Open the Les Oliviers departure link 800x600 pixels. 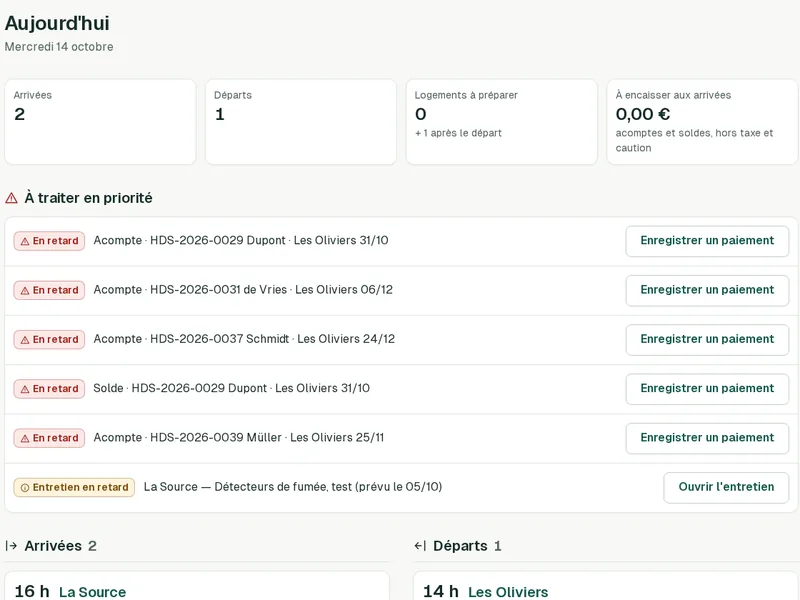tap(508, 592)
